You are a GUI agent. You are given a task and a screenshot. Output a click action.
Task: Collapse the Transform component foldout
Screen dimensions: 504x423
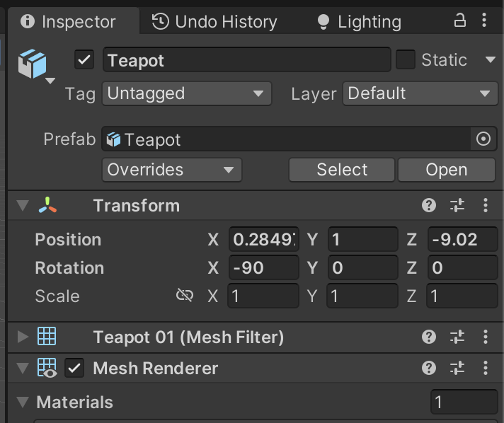pyautogui.click(x=23, y=206)
